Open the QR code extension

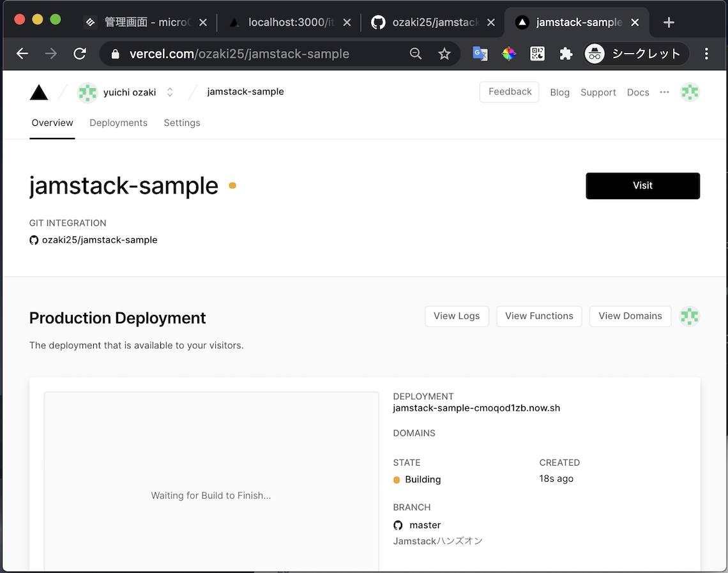pyautogui.click(x=537, y=54)
